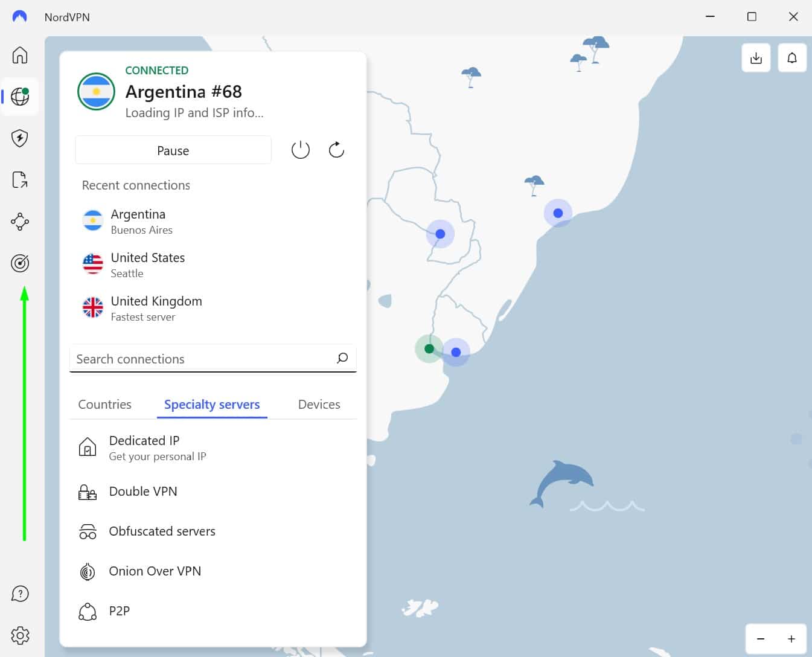Click the Onion Over VPN onion icon
The height and width of the screenshot is (657, 812).
(x=88, y=571)
